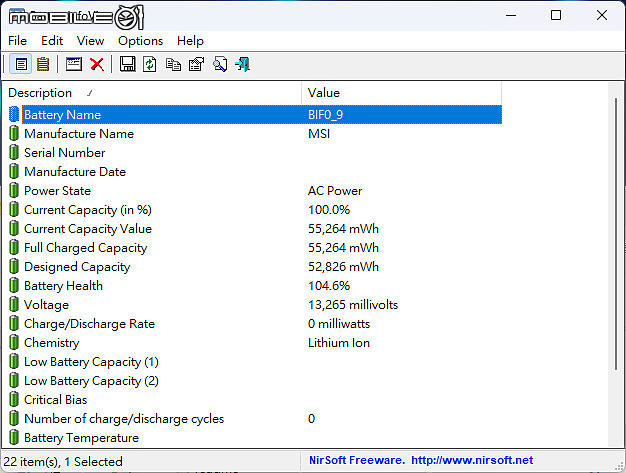Sort by the Value column header
This screenshot has width=626, height=473.
tap(401, 93)
